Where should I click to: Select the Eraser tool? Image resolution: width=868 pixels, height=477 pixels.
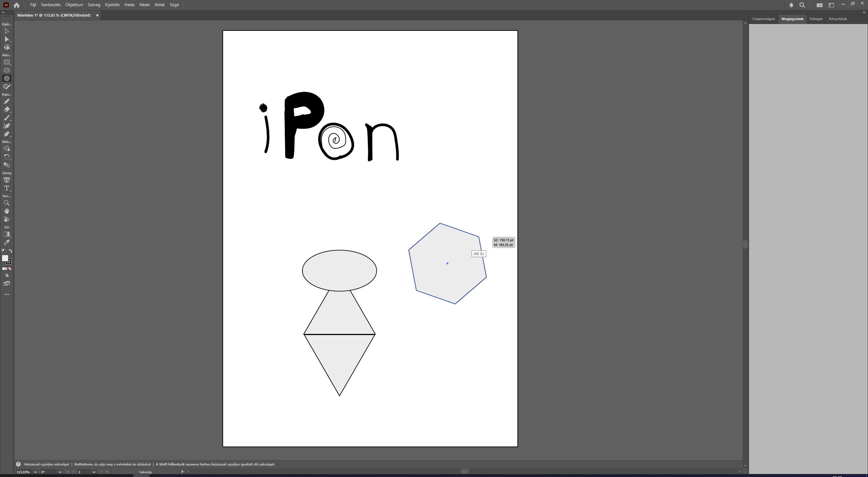[6, 110]
